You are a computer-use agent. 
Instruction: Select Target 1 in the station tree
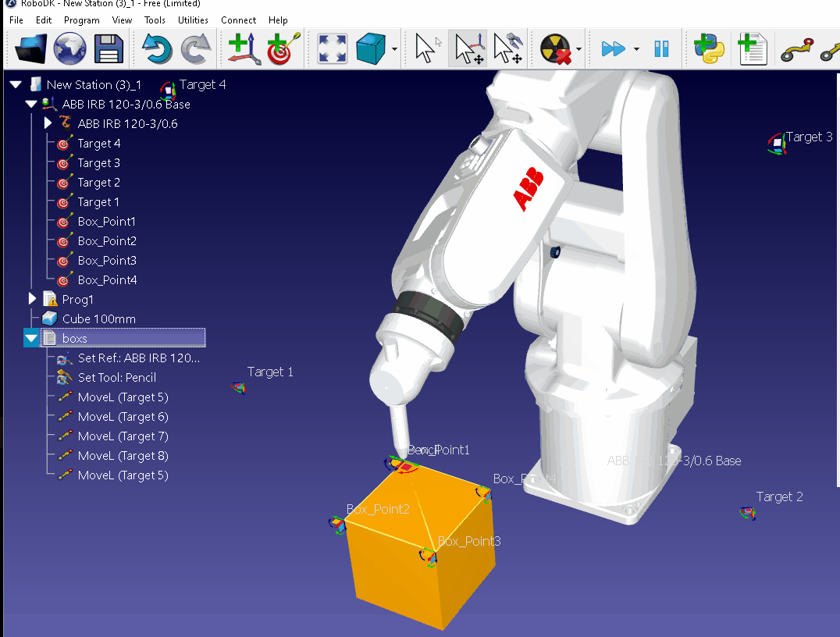(x=98, y=201)
